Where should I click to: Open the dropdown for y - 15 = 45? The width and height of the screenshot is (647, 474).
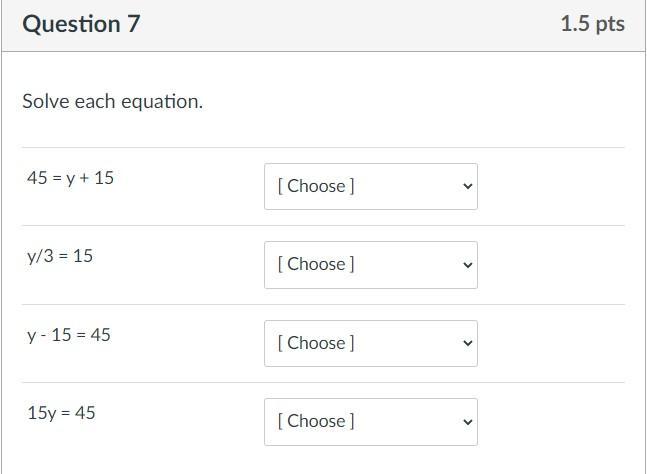pyautogui.click(x=370, y=343)
